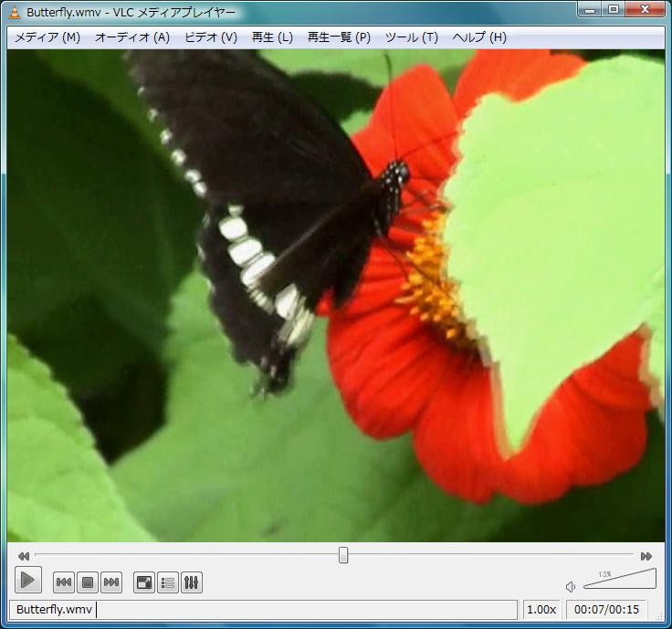Click the volume slider showing 13%

tap(620, 580)
